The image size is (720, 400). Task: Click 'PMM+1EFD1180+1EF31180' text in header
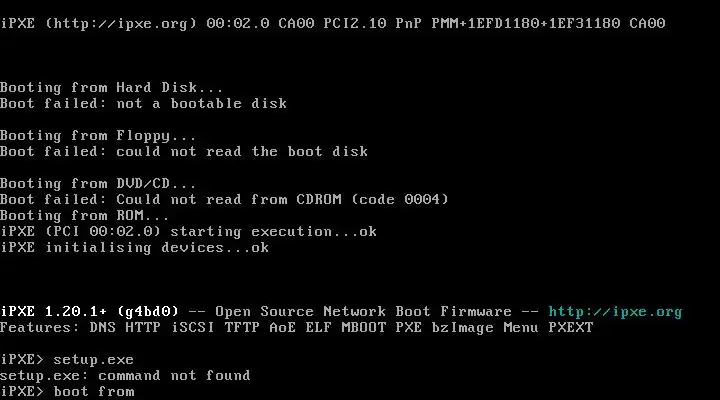point(526,23)
